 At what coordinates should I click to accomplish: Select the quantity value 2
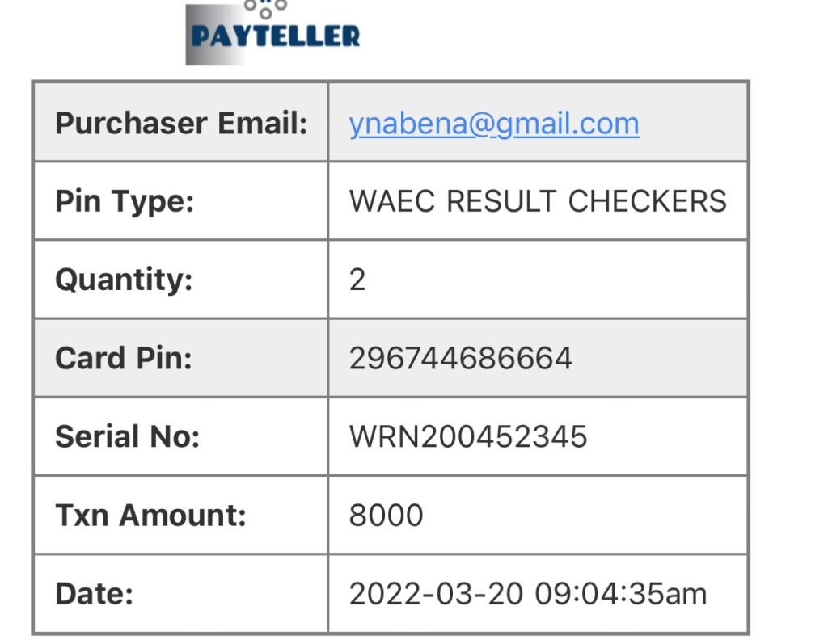(x=357, y=280)
